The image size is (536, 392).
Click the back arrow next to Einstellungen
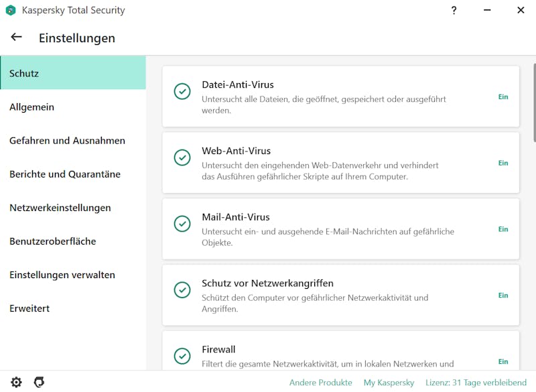16,37
